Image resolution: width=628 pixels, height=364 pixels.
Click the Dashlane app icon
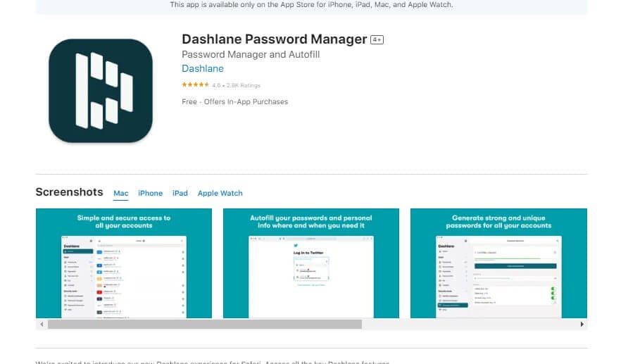pos(101,91)
